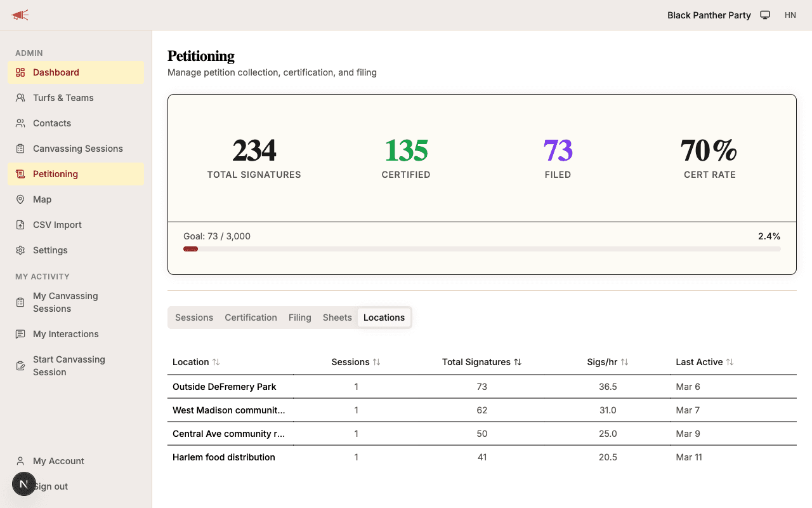Click the CSV Import file icon
812x508 pixels.
pyautogui.click(x=20, y=225)
